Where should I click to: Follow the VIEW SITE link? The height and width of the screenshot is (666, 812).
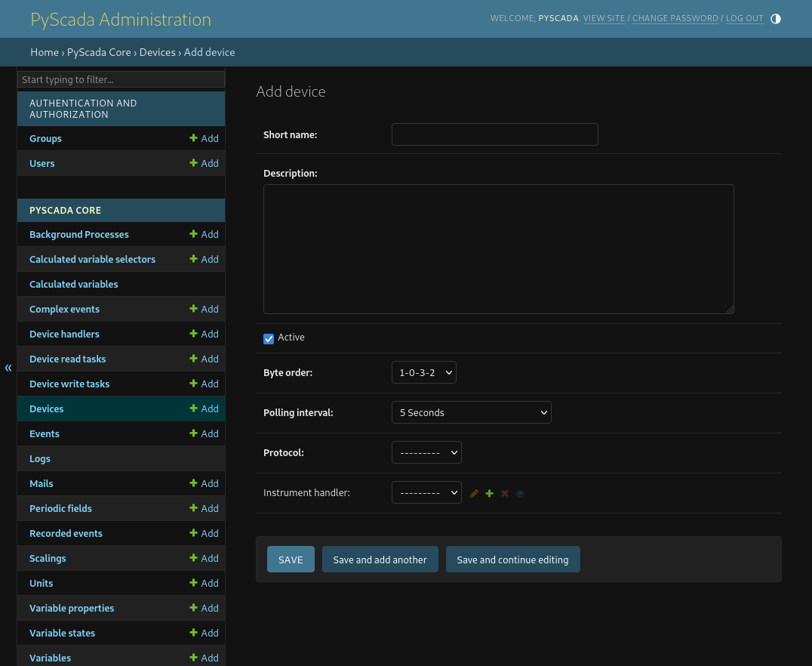[x=604, y=18]
